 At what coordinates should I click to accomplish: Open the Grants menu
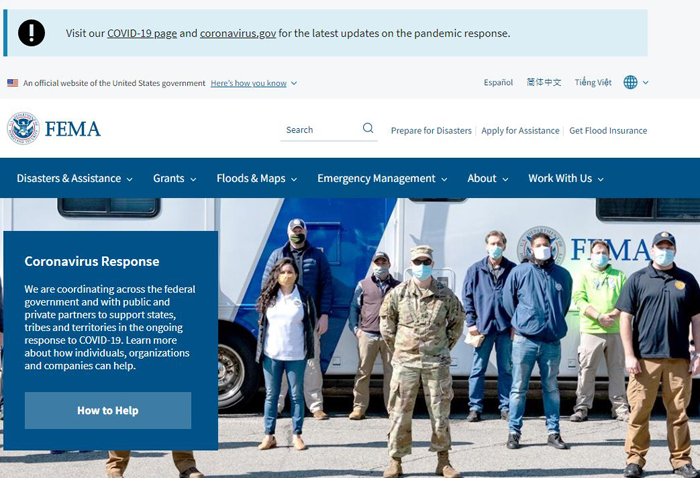(x=169, y=179)
